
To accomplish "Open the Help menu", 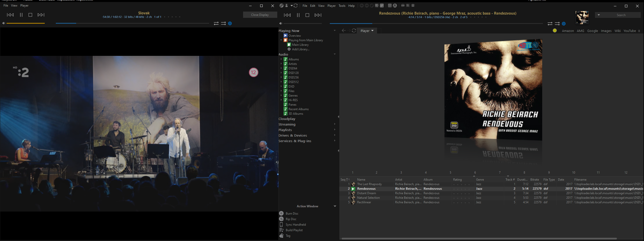I will (351, 6).
